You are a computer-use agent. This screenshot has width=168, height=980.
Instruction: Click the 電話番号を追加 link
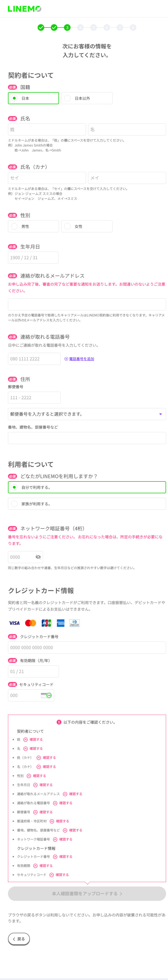[81, 359]
